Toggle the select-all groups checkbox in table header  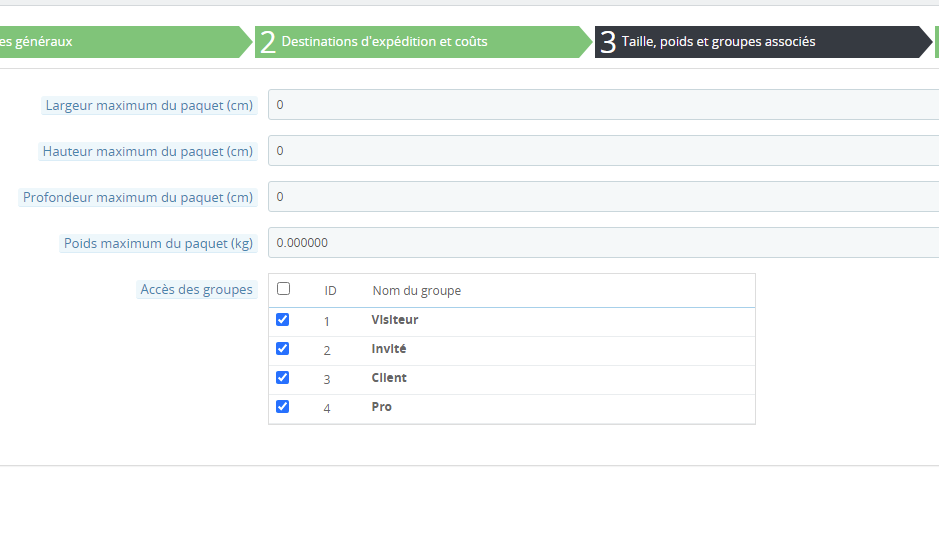(x=283, y=289)
